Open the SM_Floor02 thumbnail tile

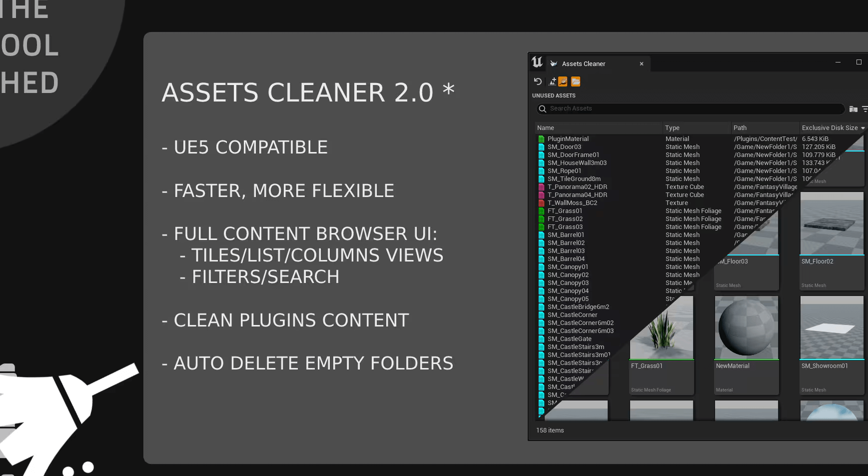(x=832, y=240)
